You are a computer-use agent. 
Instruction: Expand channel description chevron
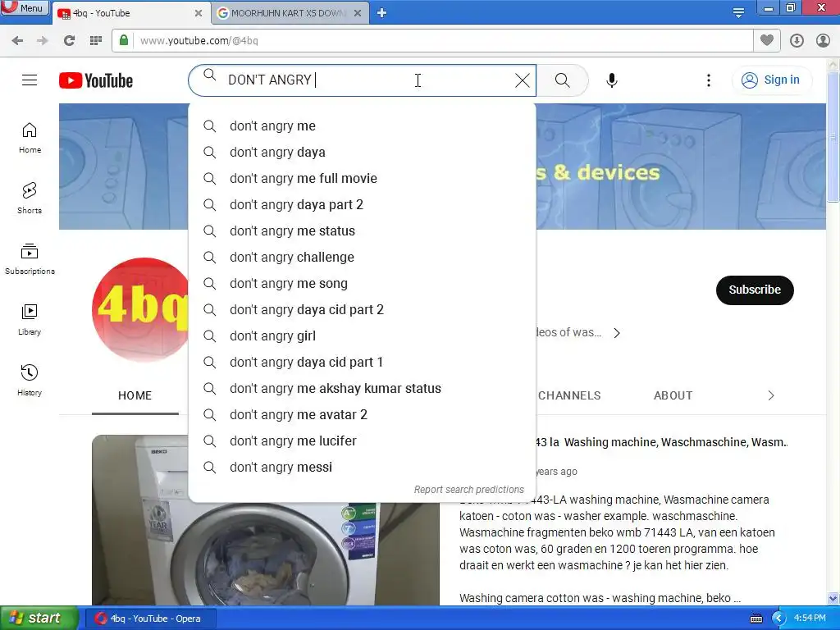point(617,333)
